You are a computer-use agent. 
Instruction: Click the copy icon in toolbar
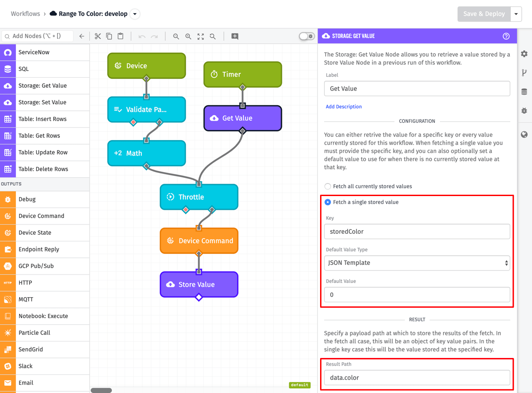click(109, 36)
